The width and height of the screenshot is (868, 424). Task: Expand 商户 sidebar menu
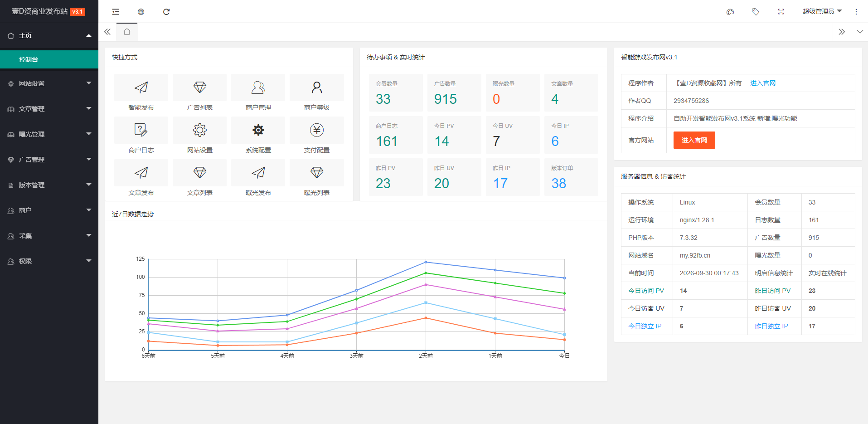tap(49, 210)
